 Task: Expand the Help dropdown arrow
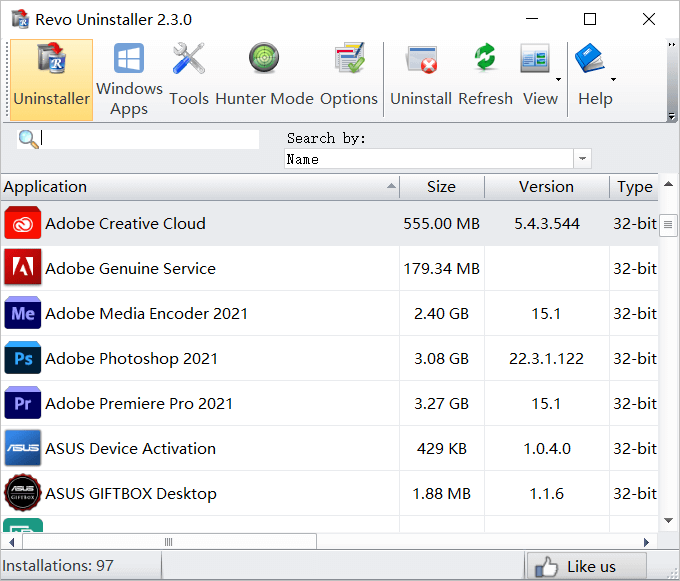613,79
